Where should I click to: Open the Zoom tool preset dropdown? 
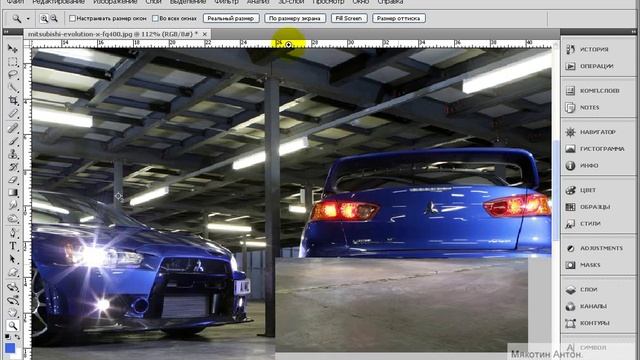coord(28,19)
